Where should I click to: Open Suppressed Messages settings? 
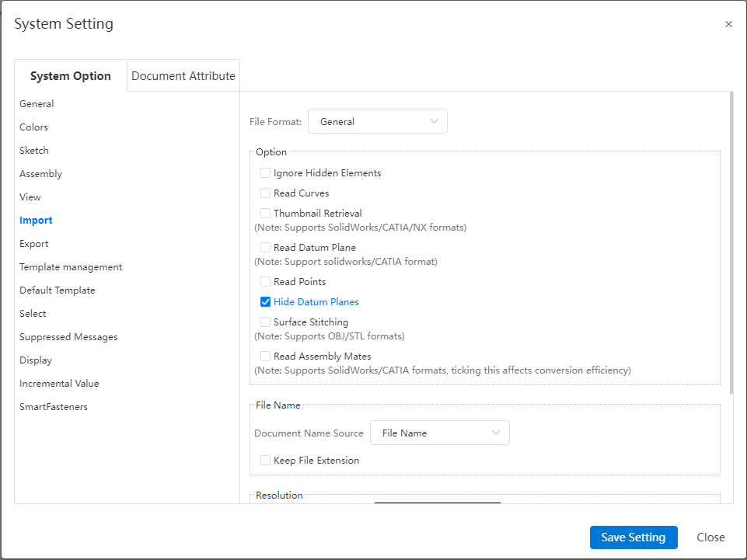(x=68, y=337)
